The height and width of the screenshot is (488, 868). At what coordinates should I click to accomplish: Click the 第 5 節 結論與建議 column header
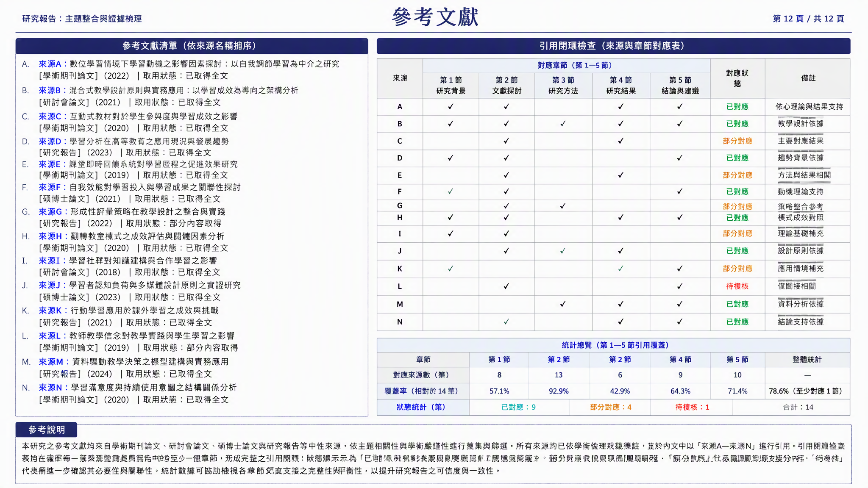pos(680,85)
